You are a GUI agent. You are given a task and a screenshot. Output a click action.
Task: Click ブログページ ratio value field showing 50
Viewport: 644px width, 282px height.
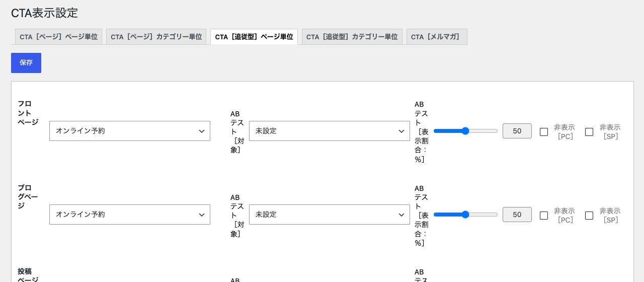517,215
